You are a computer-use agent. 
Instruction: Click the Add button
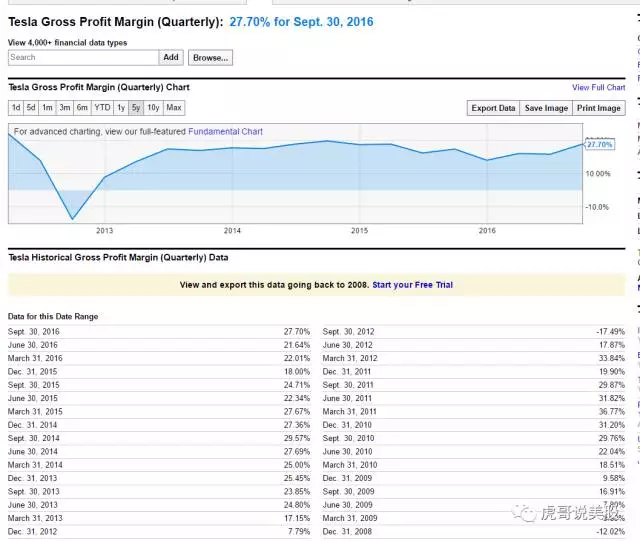coord(171,58)
